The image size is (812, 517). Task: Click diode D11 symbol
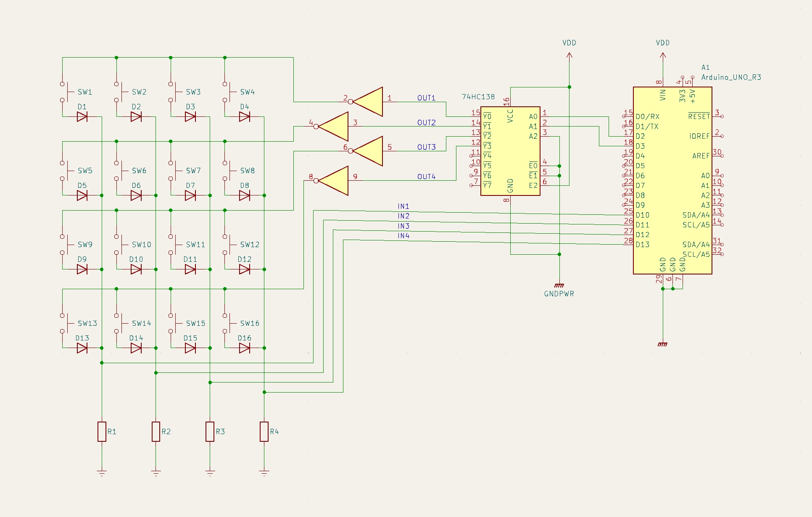coord(190,269)
